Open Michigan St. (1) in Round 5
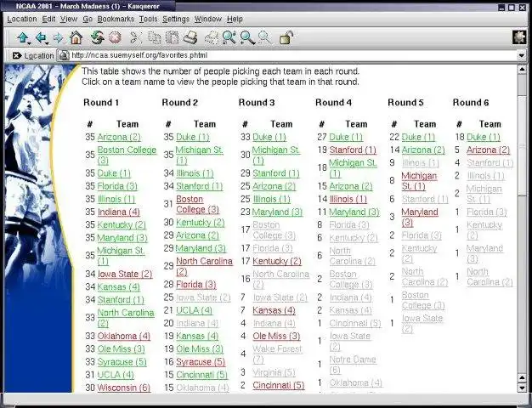Viewport: 532px width, 408px height. [419, 181]
